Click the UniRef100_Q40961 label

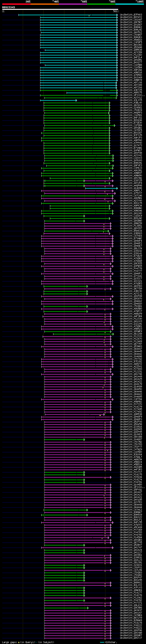pos(131,555)
